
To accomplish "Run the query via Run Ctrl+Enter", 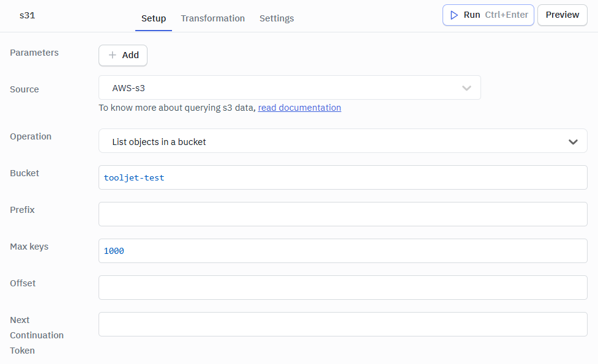I will point(488,15).
